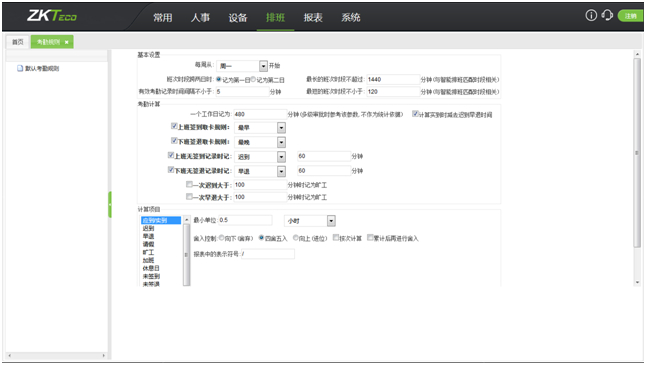Collapse the left panel using green handle

click(110, 204)
